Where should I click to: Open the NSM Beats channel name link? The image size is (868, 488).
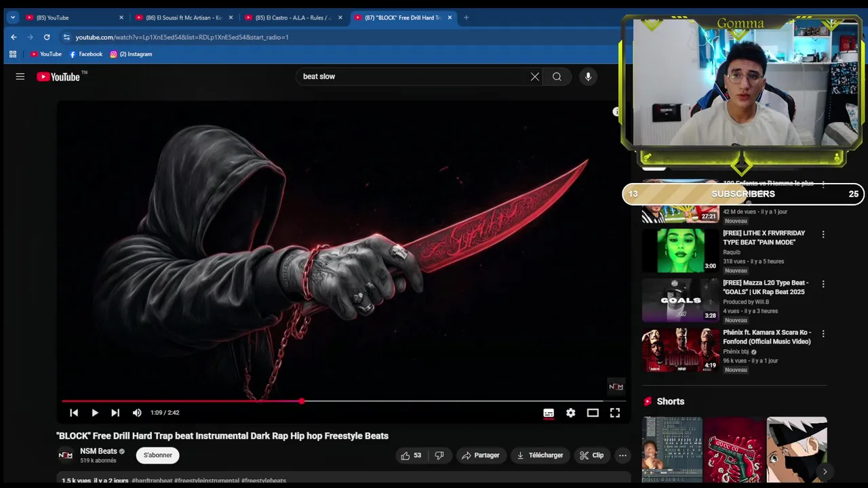coord(99,451)
